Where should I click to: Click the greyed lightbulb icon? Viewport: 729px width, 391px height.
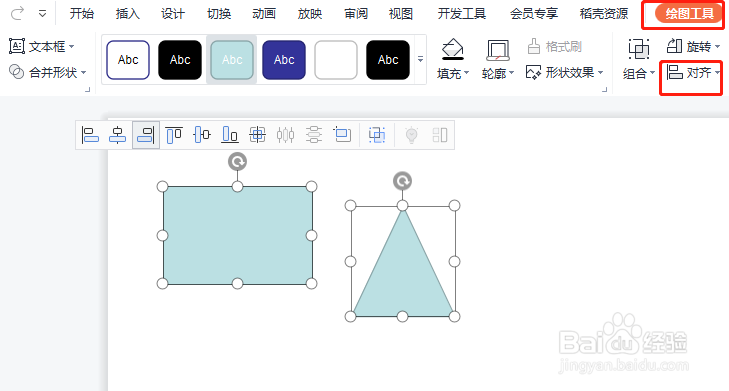click(411, 135)
